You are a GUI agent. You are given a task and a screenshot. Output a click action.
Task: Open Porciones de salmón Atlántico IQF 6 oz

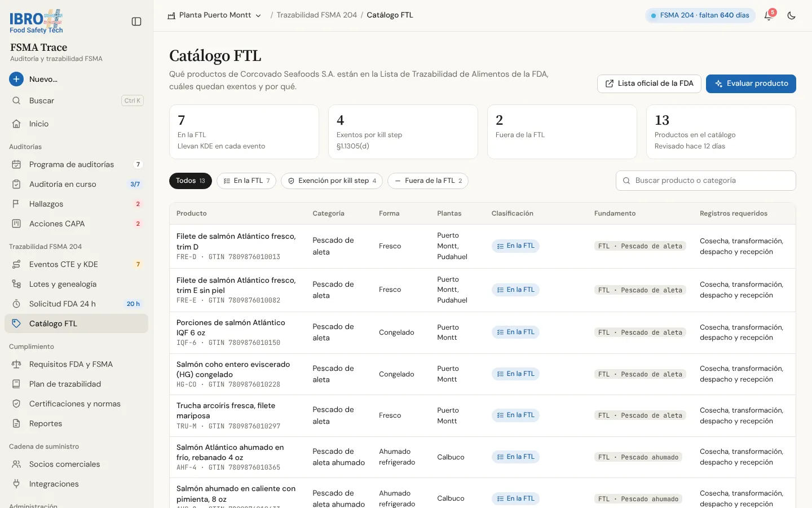point(483,332)
